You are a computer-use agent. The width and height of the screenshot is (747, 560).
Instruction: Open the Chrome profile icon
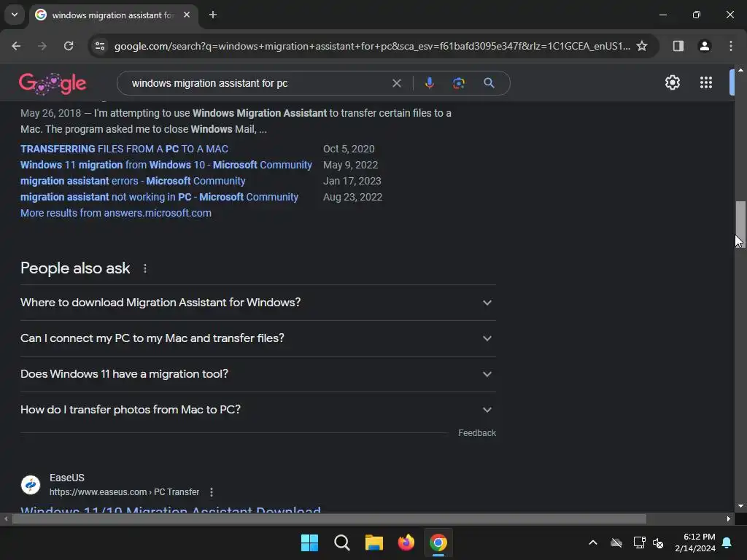point(705,46)
